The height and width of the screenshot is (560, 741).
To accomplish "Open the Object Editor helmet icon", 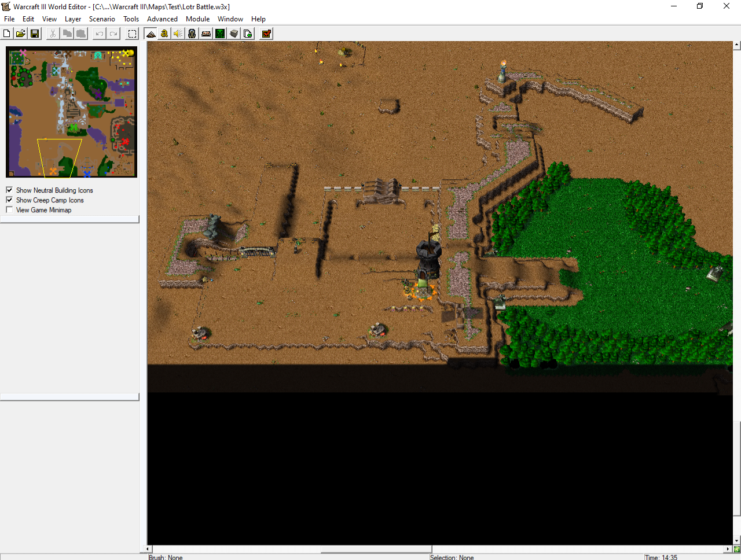I will coord(192,34).
